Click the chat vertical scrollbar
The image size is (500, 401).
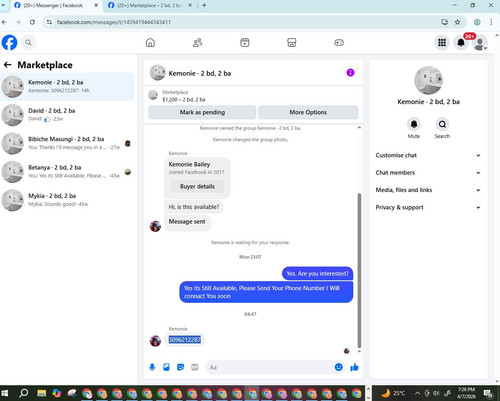[359, 270]
